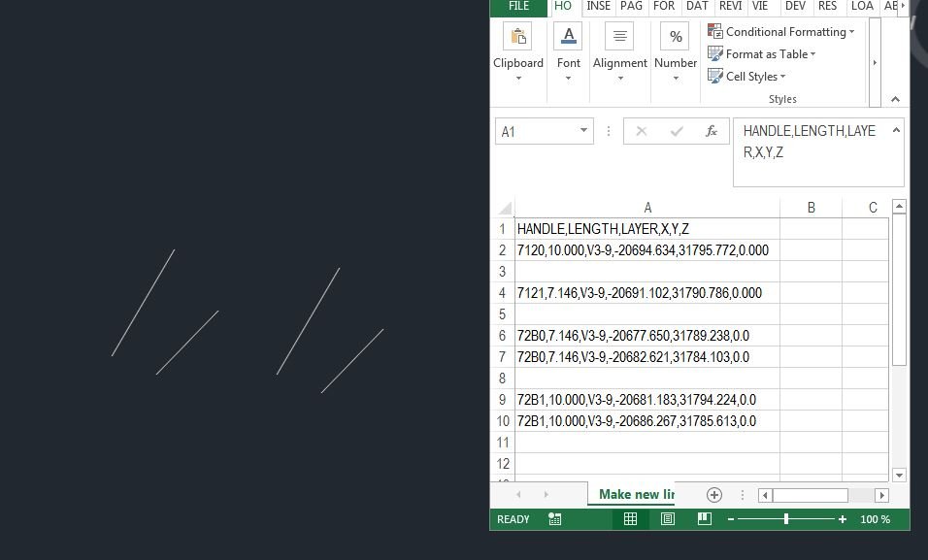The width and height of the screenshot is (928, 560).
Task: Open the REVIEW ribbon tab
Action: tap(730, 7)
